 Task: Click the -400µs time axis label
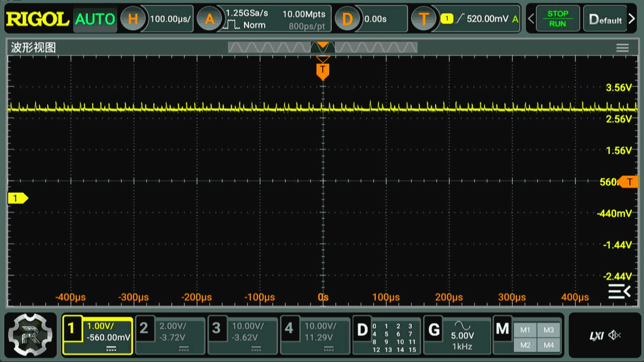70,297
